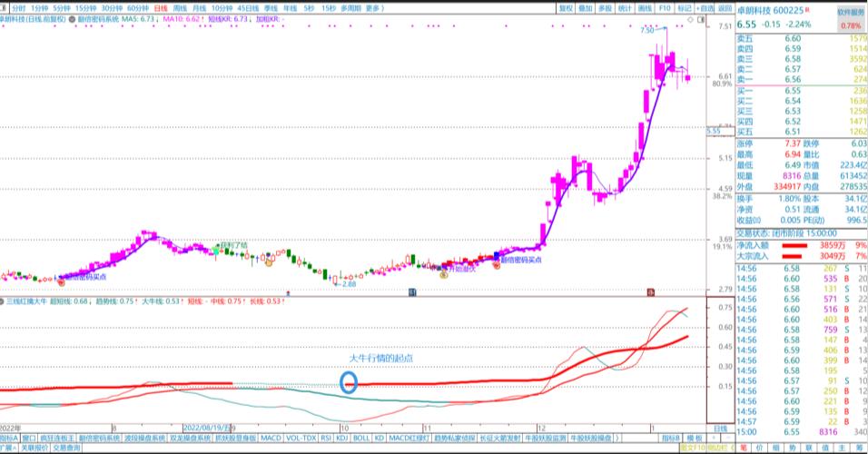Select the 15分钟 period tab
Screen dimensions: 868x454
click(85, 8)
